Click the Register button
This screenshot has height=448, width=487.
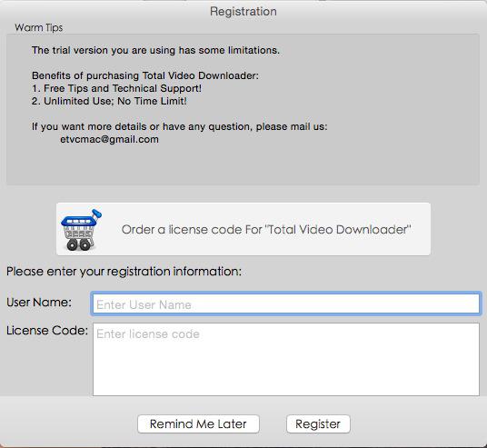click(x=318, y=424)
